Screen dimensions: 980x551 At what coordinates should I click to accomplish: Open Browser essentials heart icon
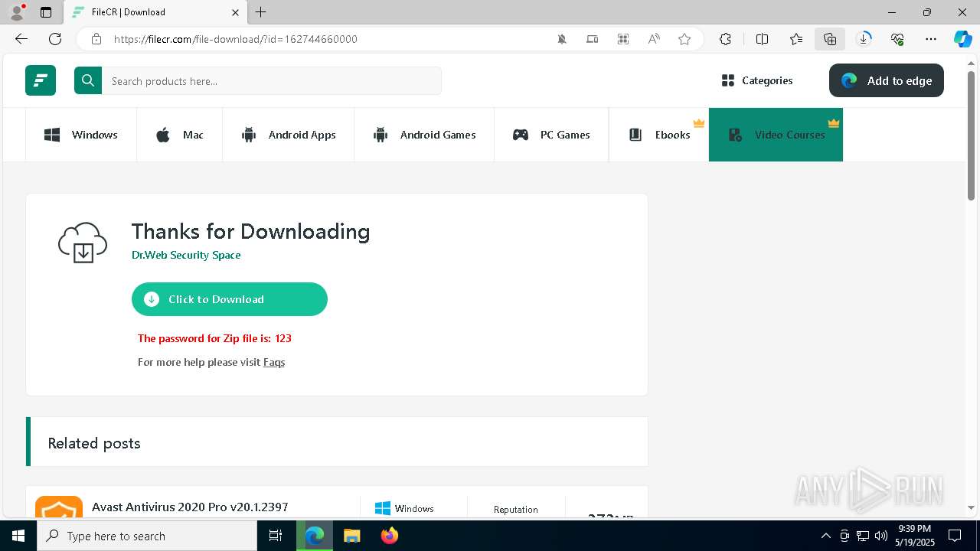tap(897, 39)
